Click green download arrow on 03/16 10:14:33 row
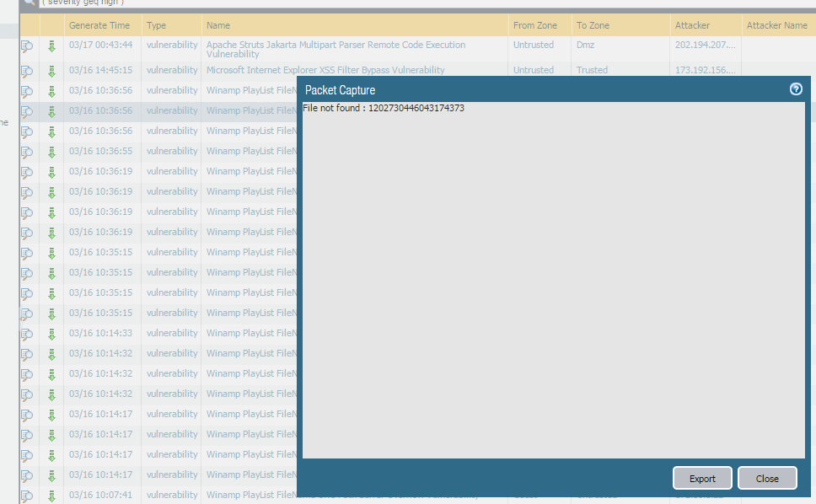This screenshot has width=816, height=504. point(51,334)
